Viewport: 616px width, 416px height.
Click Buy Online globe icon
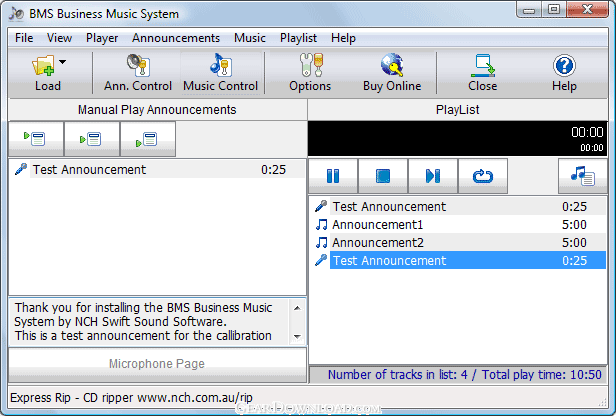pyautogui.click(x=392, y=65)
